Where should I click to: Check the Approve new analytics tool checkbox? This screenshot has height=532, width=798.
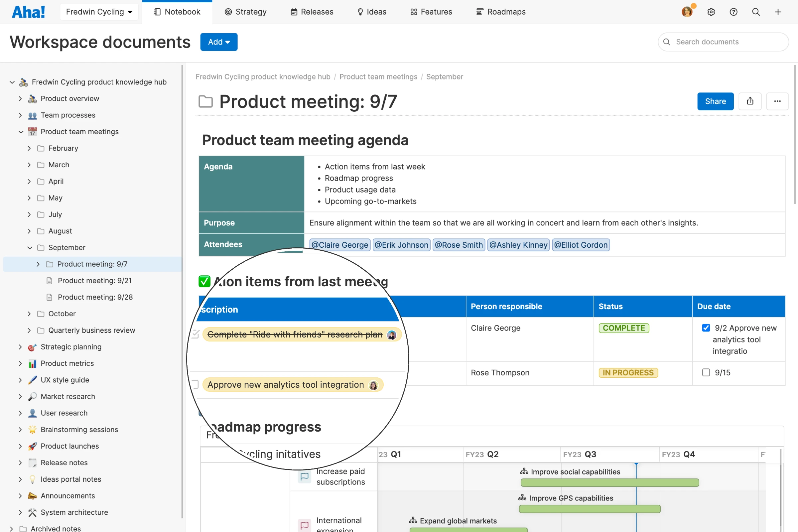tap(195, 384)
